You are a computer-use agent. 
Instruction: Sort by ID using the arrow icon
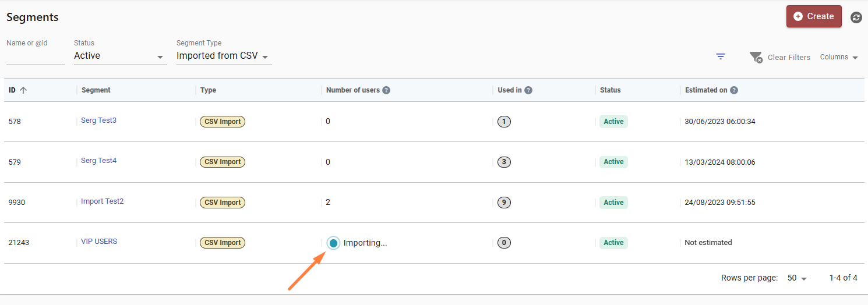pos(23,90)
